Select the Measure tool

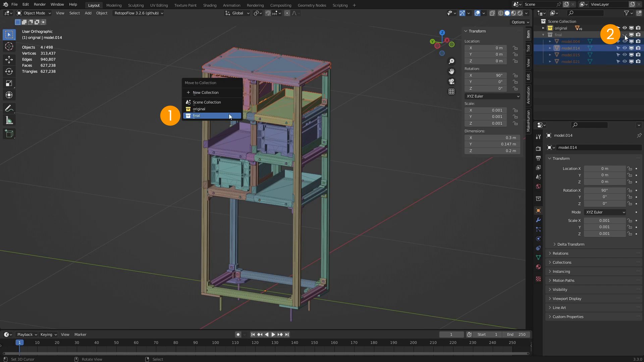pos(9,120)
